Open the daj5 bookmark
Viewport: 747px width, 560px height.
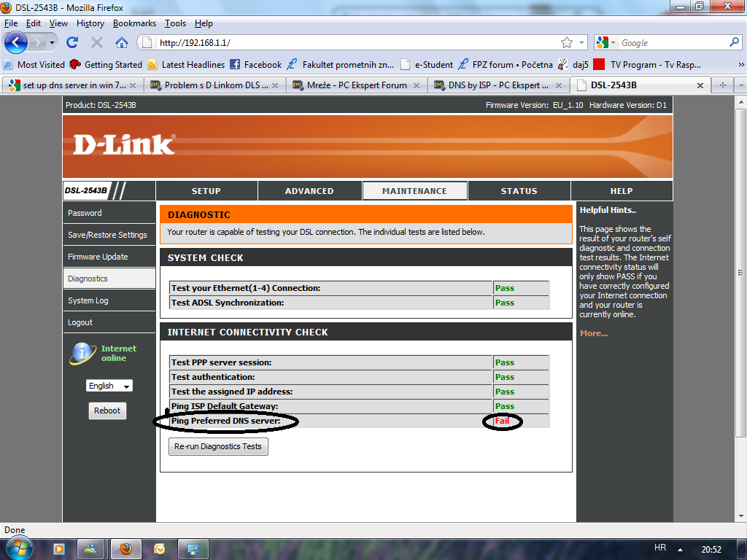tap(573, 64)
